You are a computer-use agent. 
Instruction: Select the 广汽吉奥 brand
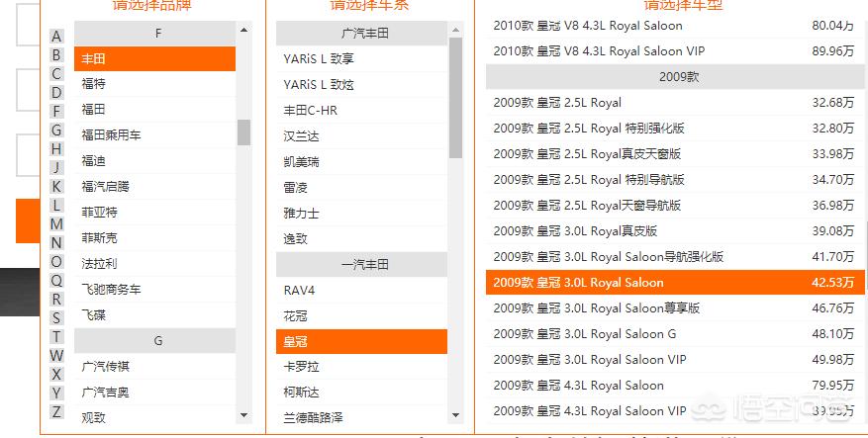[x=155, y=393]
